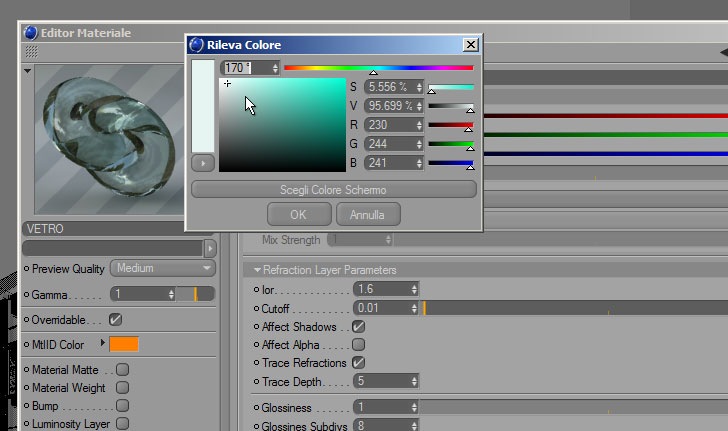
Task: Click the grid grip icon under the title
Action: click(x=31, y=51)
